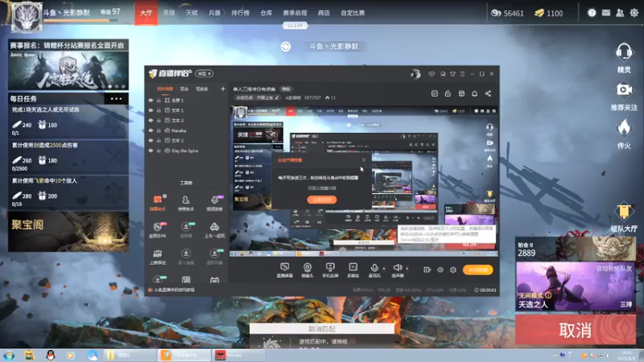
Task: Open game settings gear icon
Action: point(634,13)
